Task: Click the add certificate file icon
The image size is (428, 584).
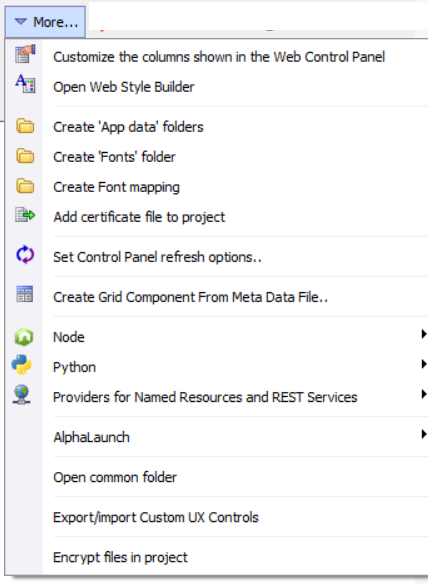Action: [x=25, y=215]
